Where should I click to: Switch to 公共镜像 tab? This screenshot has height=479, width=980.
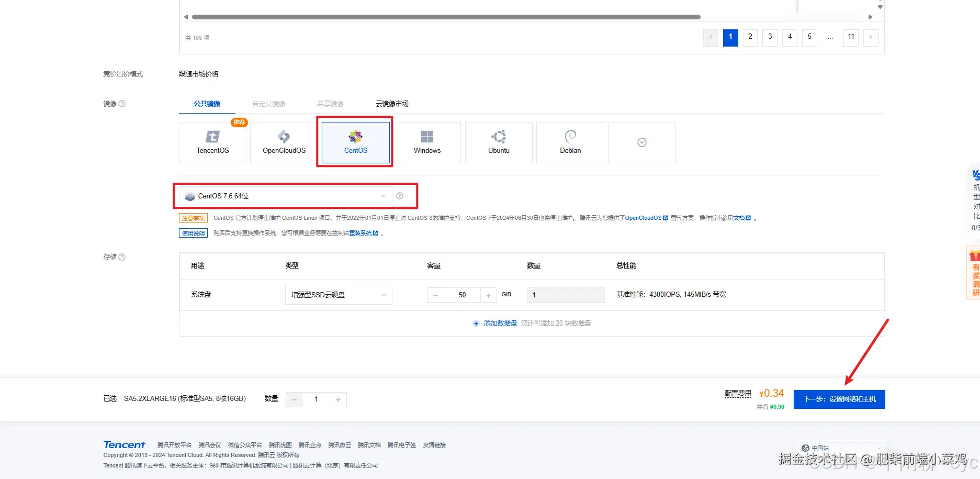tap(207, 104)
